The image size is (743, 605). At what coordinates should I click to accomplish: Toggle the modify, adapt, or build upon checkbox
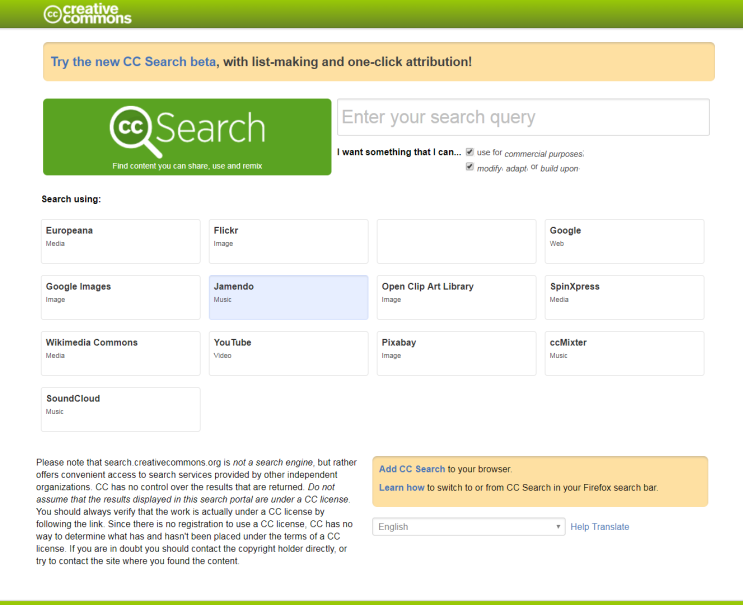(x=470, y=167)
